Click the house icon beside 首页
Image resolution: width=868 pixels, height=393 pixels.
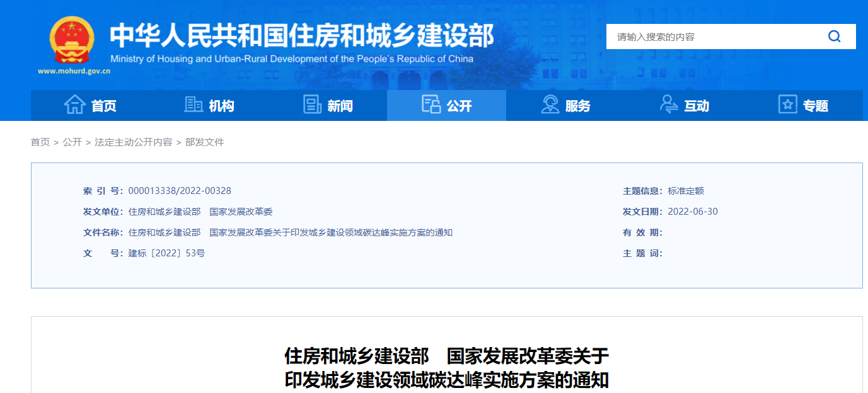click(74, 105)
